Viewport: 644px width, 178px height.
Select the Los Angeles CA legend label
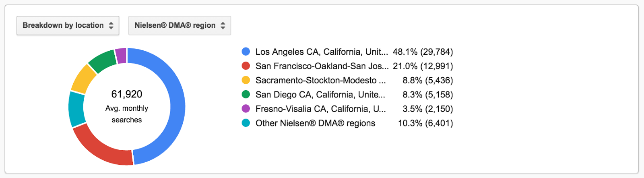click(x=322, y=52)
